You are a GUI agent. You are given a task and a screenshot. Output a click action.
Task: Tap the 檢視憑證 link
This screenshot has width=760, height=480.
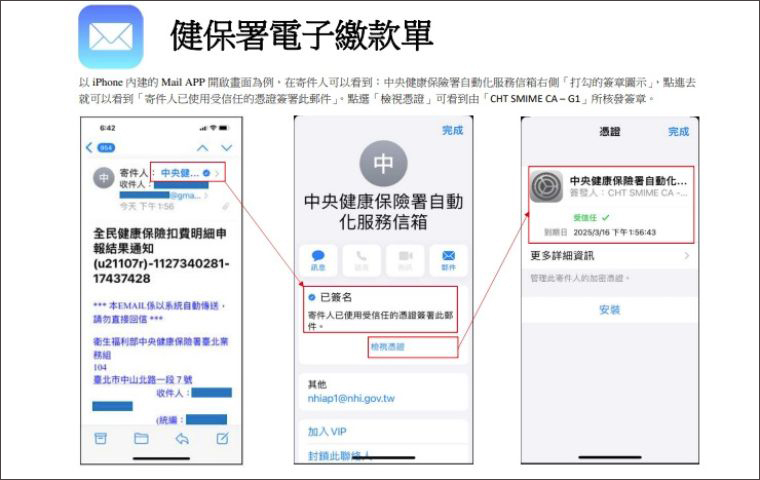pyautogui.click(x=387, y=347)
